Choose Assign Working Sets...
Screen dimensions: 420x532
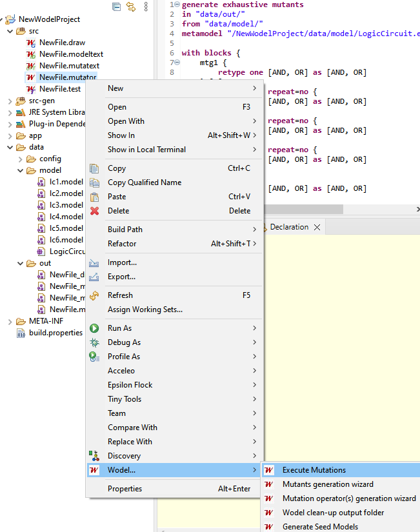click(175, 310)
